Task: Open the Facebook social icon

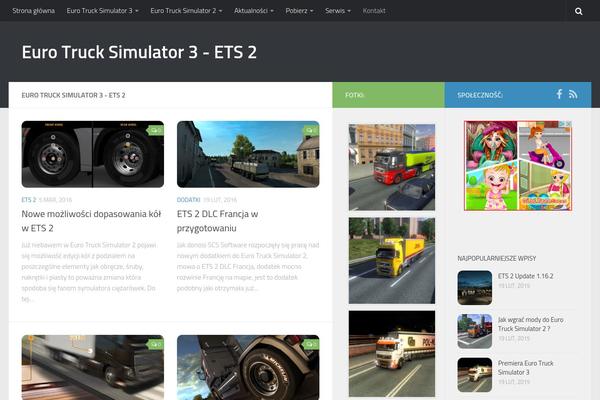Action: [559, 94]
